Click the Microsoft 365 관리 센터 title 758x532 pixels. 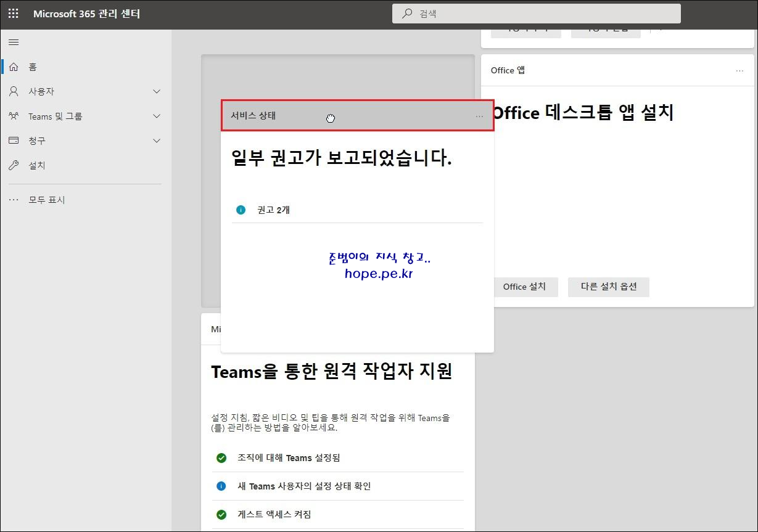87,14
